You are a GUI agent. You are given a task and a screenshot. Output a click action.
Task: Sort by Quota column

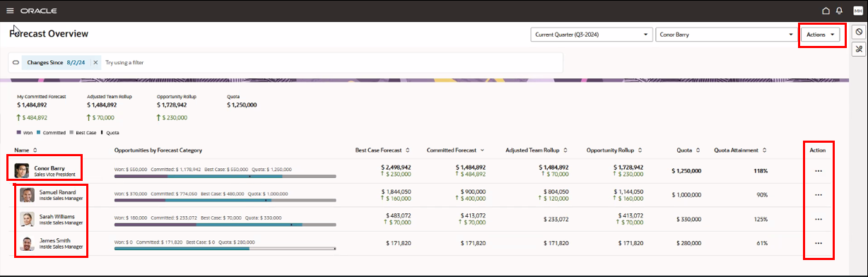coord(698,150)
